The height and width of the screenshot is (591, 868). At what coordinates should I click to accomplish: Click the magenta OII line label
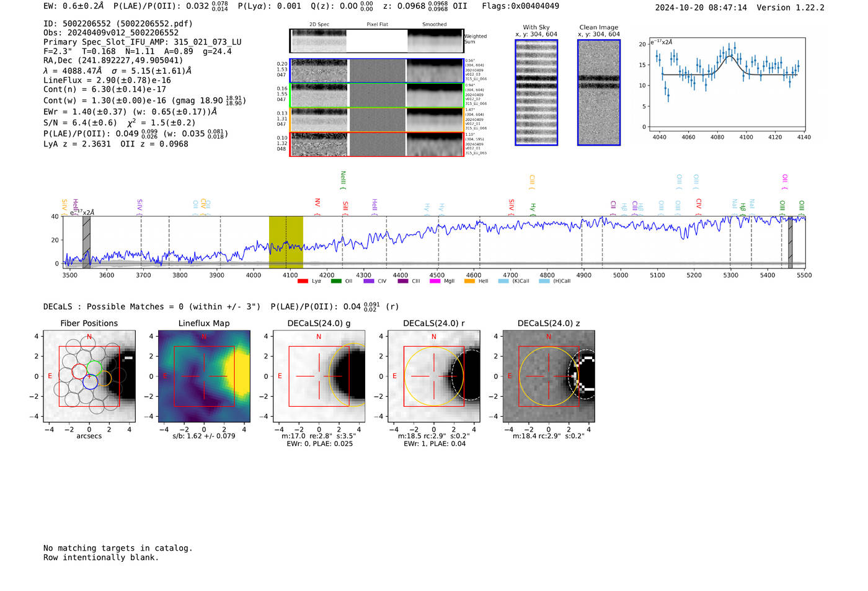785,181
